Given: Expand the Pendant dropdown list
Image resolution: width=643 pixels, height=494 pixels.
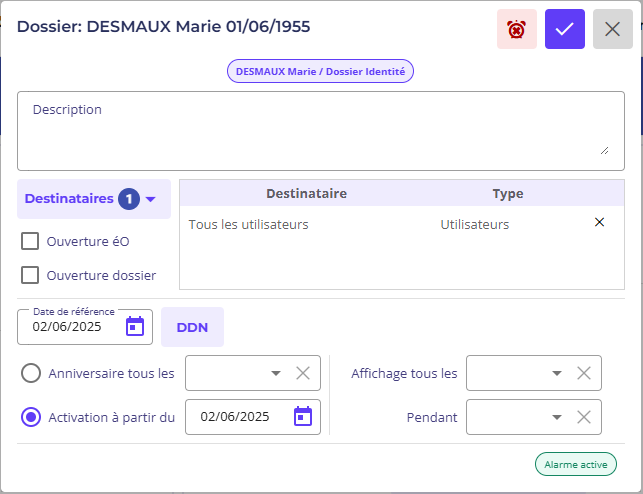Looking at the screenshot, I should click(x=556, y=417).
